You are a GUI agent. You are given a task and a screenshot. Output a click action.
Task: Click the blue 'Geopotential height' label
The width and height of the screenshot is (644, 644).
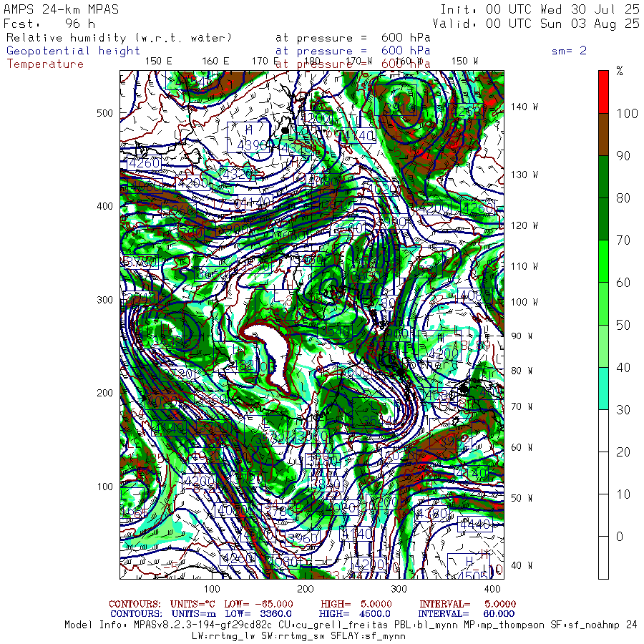click(x=73, y=51)
